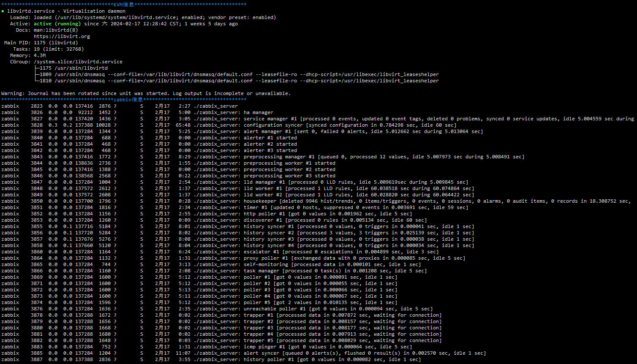Click the 'poller #4' process row
Image resolution: width=637 pixels, height=364 pixels.
199,296
